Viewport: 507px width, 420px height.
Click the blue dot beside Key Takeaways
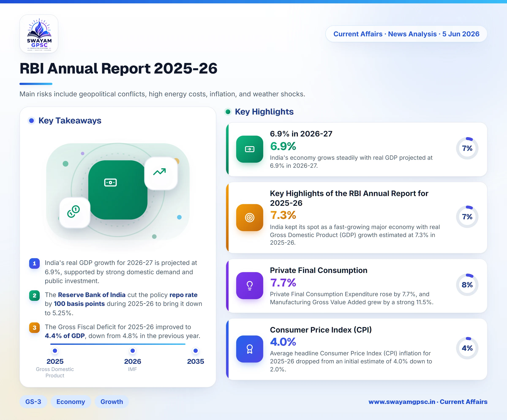click(31, 120)
